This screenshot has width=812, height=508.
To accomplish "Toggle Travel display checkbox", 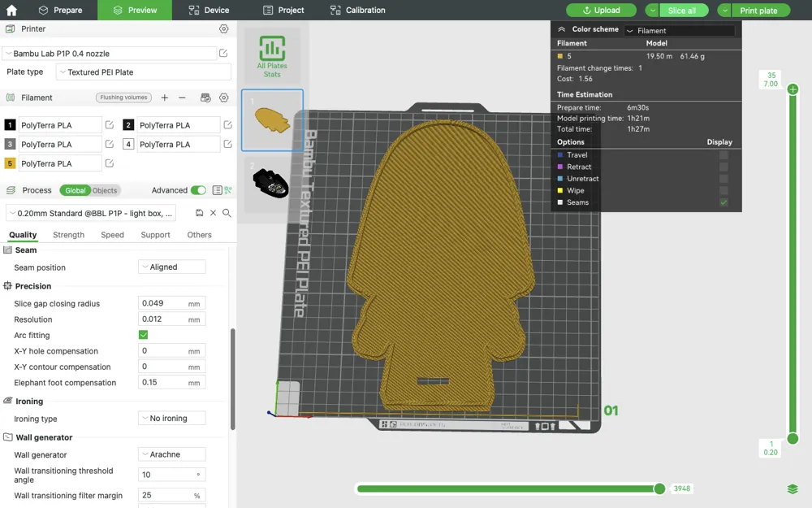I will (x=724, y=155).
